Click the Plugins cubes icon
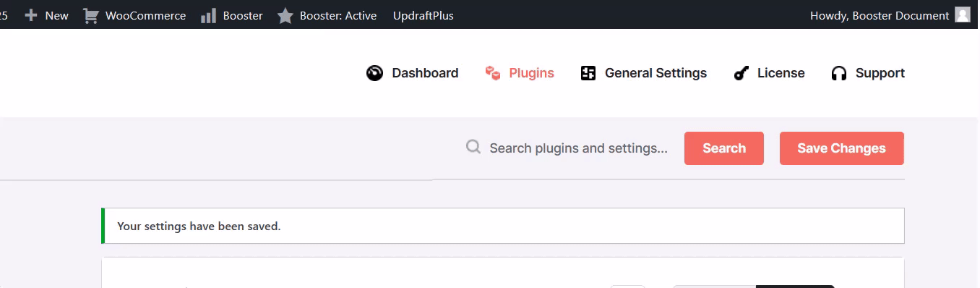The width and height of the screenshot is (980, 288). 493,73
